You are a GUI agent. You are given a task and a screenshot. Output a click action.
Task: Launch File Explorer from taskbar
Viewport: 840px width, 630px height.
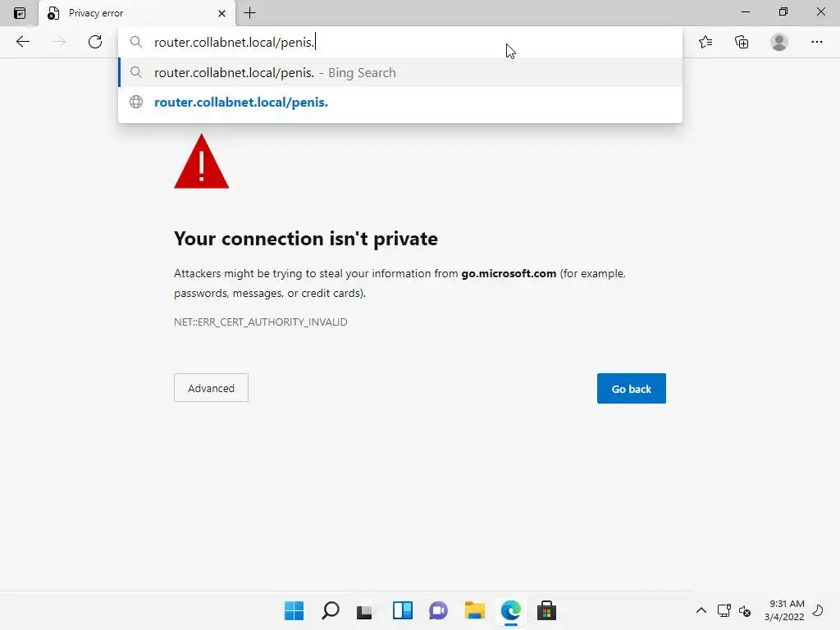tap(474, 610)
